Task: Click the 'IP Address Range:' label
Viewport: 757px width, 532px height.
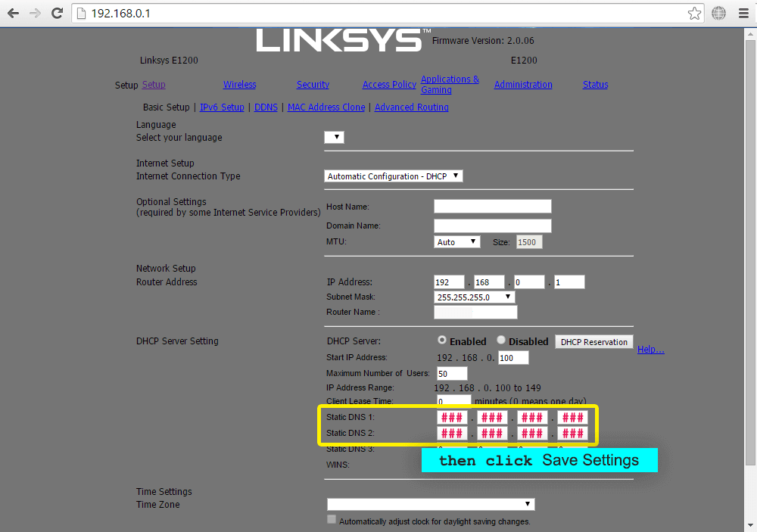Action: [360, 387]
